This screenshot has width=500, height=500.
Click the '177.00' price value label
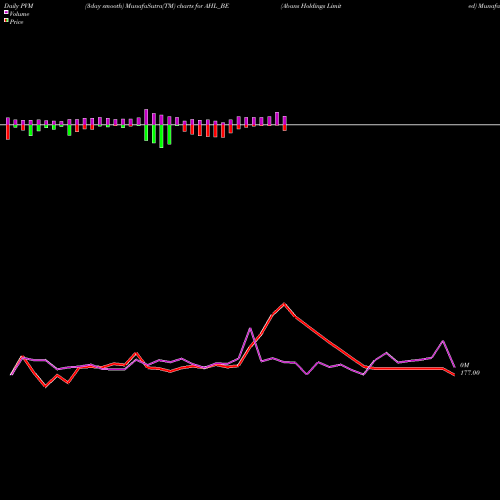(470, 373)
